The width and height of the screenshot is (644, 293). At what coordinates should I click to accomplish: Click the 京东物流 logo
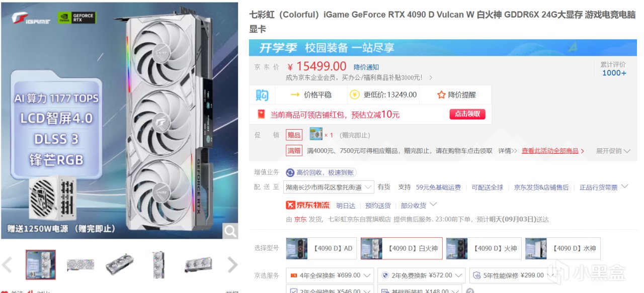tap(308, 205)
